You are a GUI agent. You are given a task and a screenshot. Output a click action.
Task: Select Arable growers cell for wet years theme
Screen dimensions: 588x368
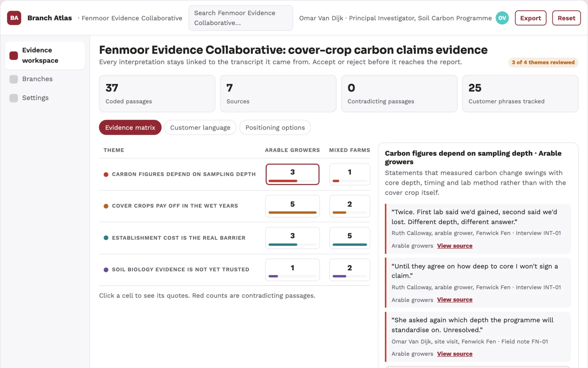(x=293, y=206)
